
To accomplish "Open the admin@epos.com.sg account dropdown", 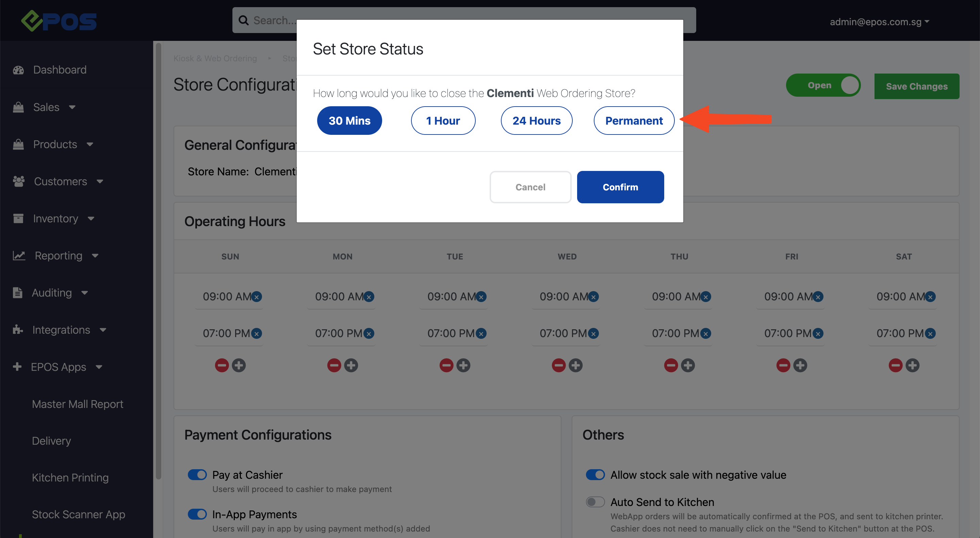I will coord(880,22).
